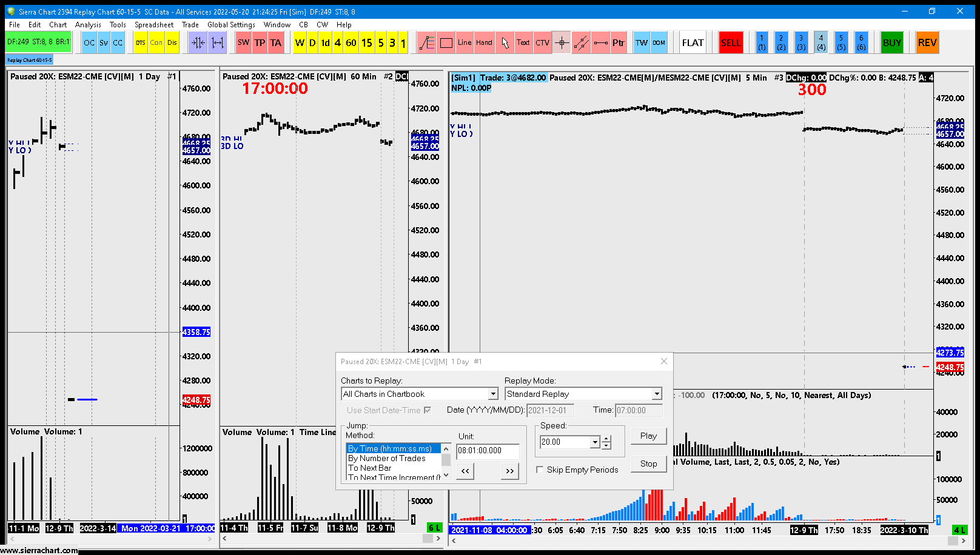Increase replay speed with the up spinner
This screenshot has width=980, height=555.
coord(606,439)
